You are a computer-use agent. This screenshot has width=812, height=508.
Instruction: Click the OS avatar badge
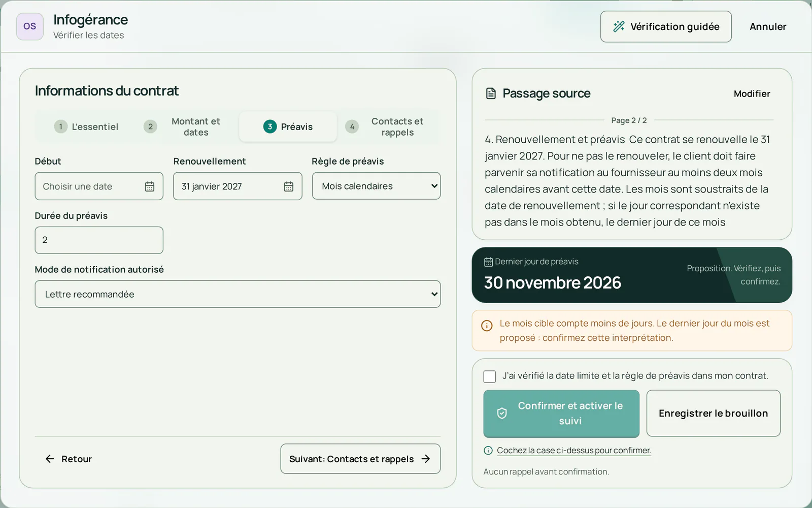pos(30,26)
